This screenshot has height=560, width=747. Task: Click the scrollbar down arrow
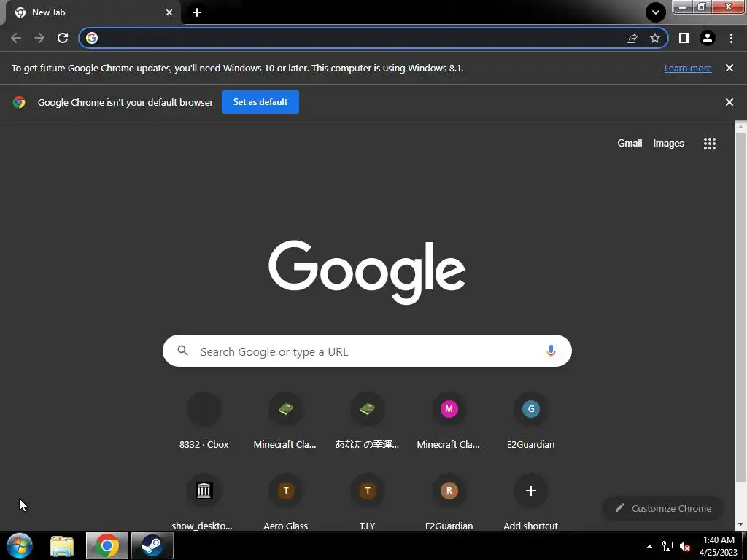[x=740, y=525]
